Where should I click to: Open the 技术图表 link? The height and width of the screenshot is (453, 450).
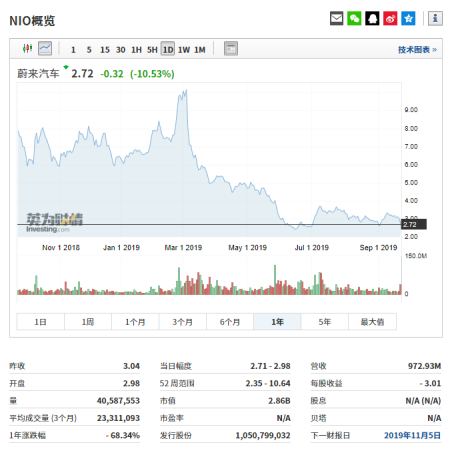click(x=417, y=50)
